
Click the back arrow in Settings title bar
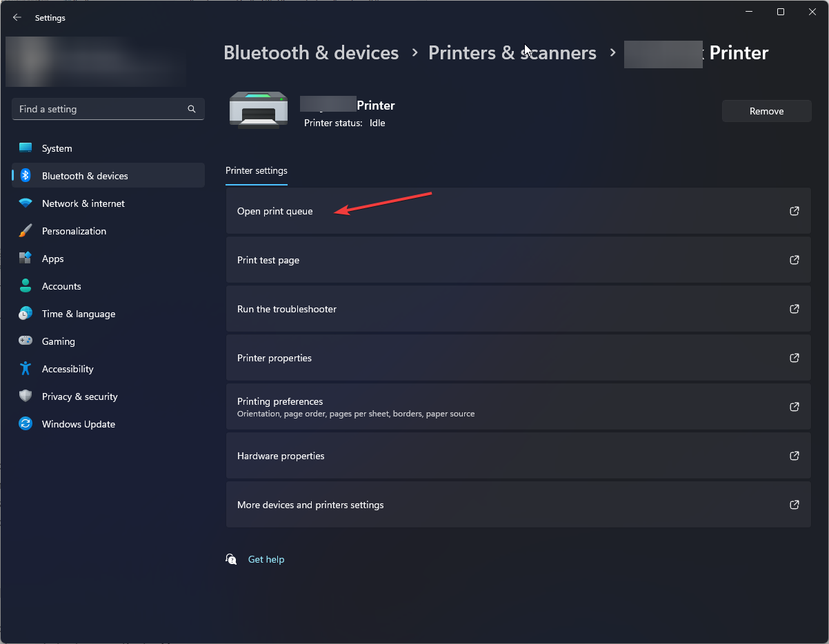tap(17, 18)
